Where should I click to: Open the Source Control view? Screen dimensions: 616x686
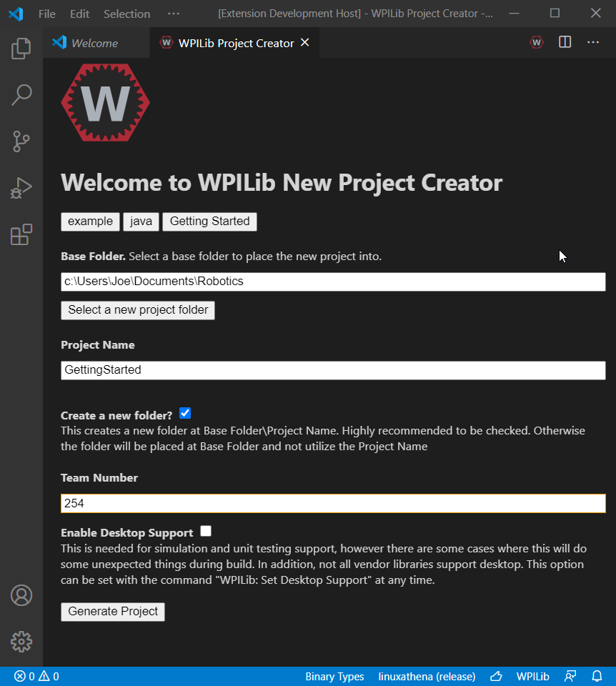[x=21, y=141]
